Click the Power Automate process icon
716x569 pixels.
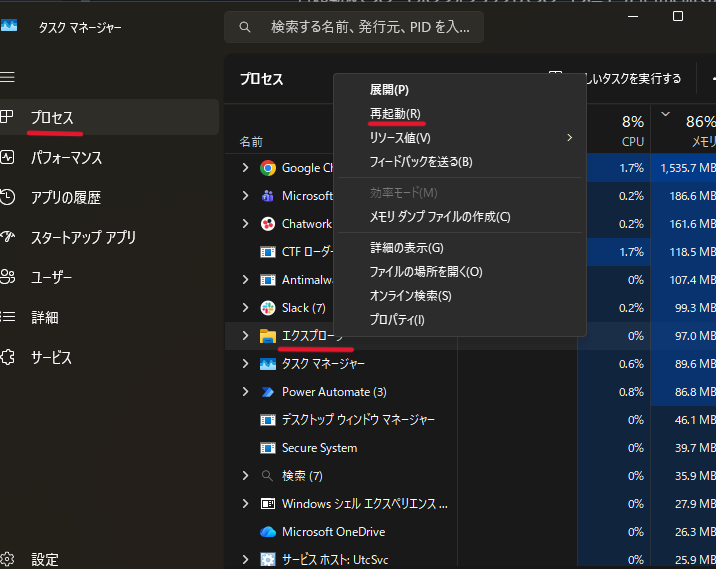268,392
